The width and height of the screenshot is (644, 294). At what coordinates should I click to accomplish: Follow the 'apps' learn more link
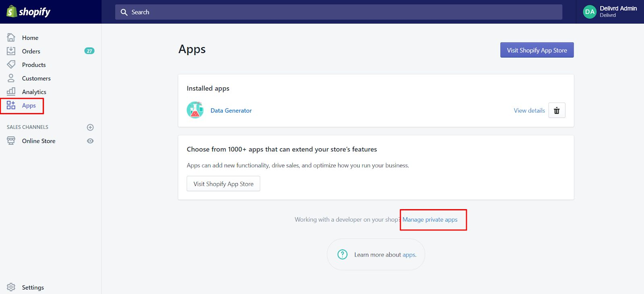coord(409,255)
